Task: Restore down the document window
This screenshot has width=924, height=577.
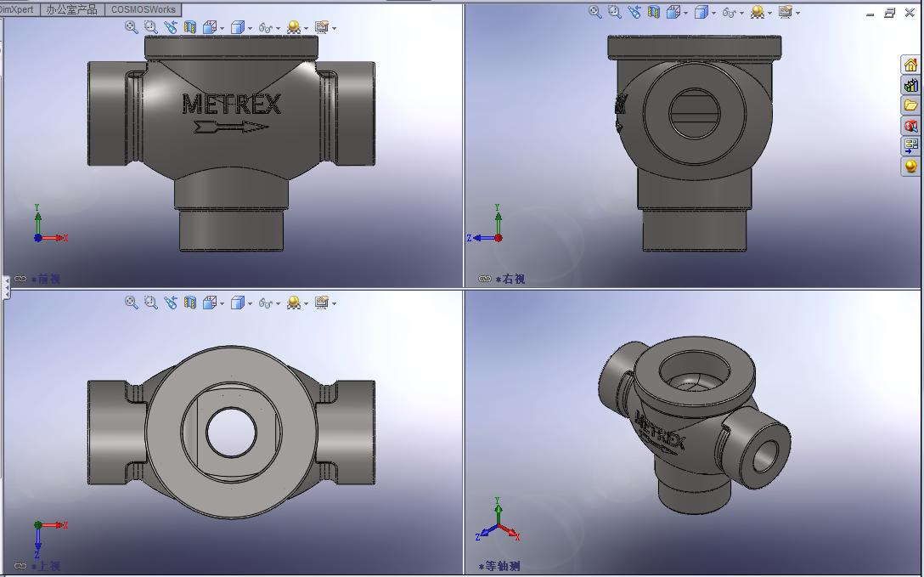Action: [890, 13]
